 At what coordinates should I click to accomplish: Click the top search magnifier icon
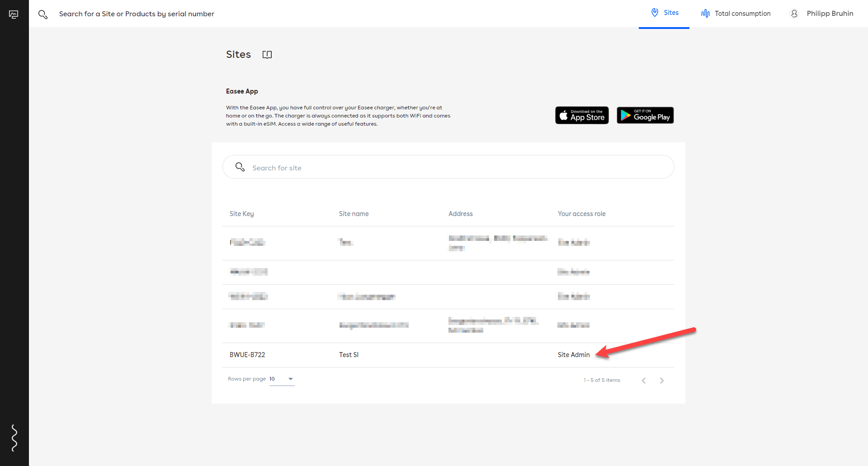pyautogui.click(x=43, y=14)
